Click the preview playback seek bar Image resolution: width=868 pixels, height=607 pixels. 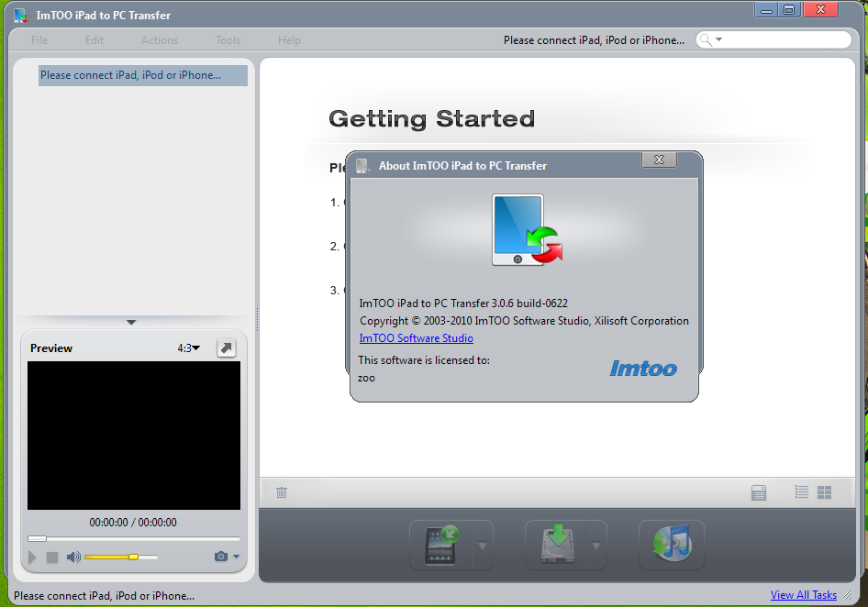134,538
